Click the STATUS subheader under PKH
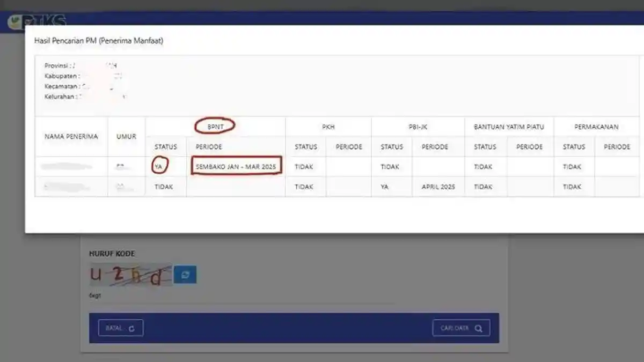Image resolution: width=644 pixels, height=362 pixels. click(306, 146)
